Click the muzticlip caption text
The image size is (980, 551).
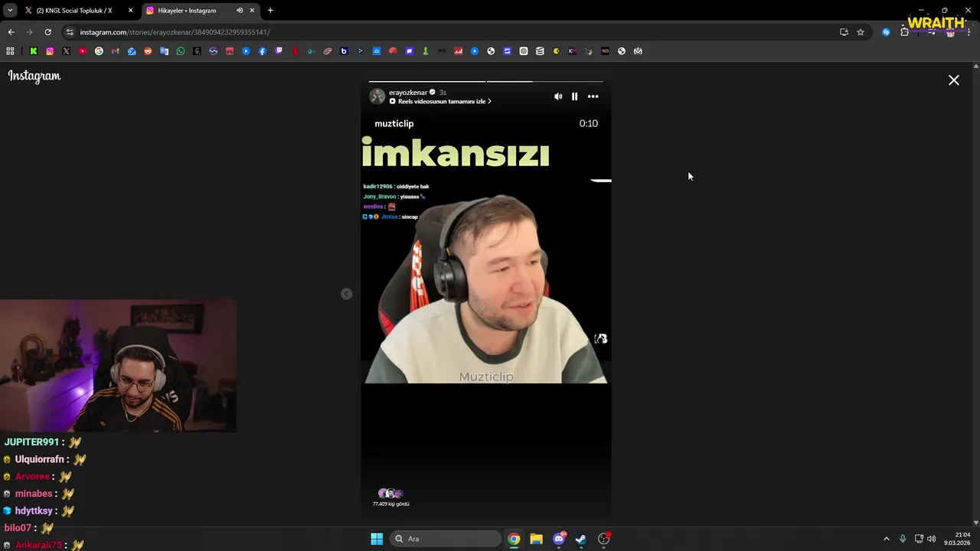(x=394, y=123)
